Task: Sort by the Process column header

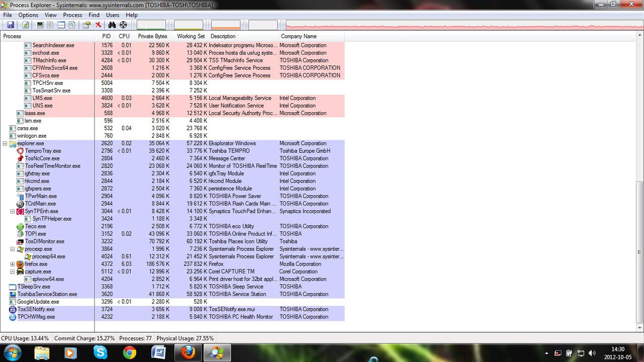Action: click(47, 36)
